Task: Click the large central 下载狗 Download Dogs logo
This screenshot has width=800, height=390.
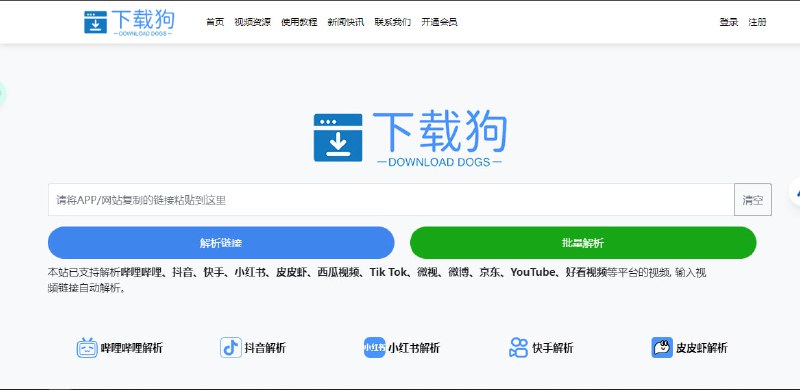Action: pyautogui.click(x=410, y=139)
